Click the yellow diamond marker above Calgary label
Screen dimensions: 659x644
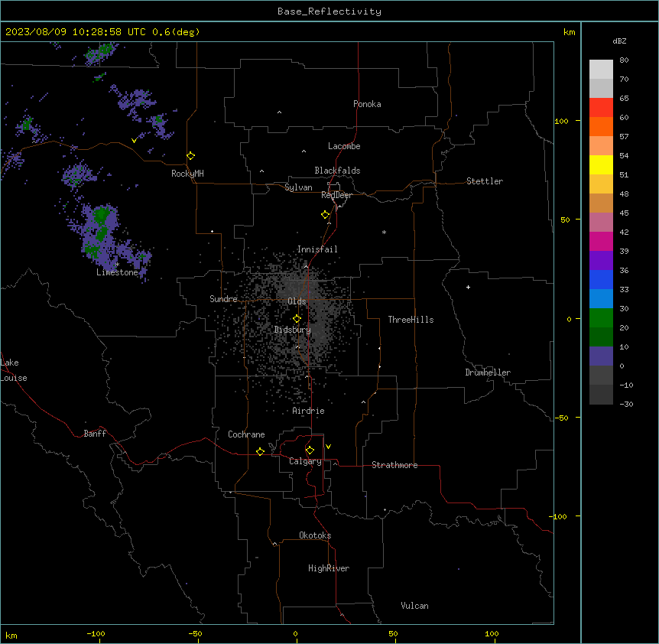pos(310,450)
